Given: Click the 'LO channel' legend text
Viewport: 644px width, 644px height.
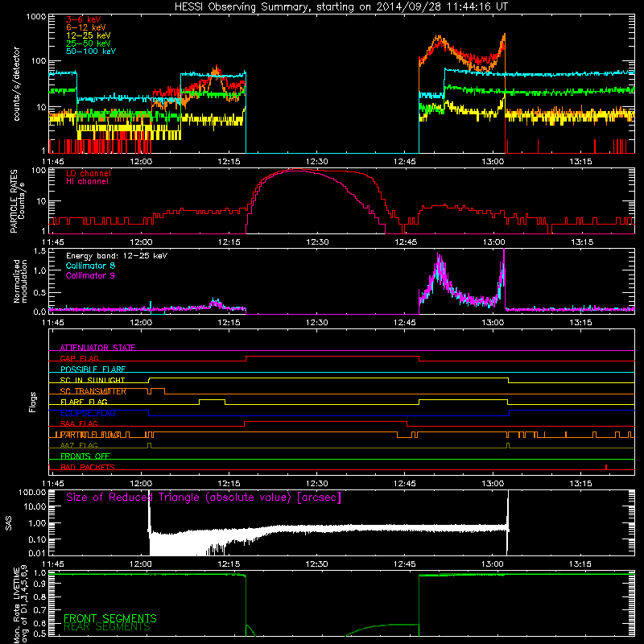Looking at the screenshot, I should [89, 173].
